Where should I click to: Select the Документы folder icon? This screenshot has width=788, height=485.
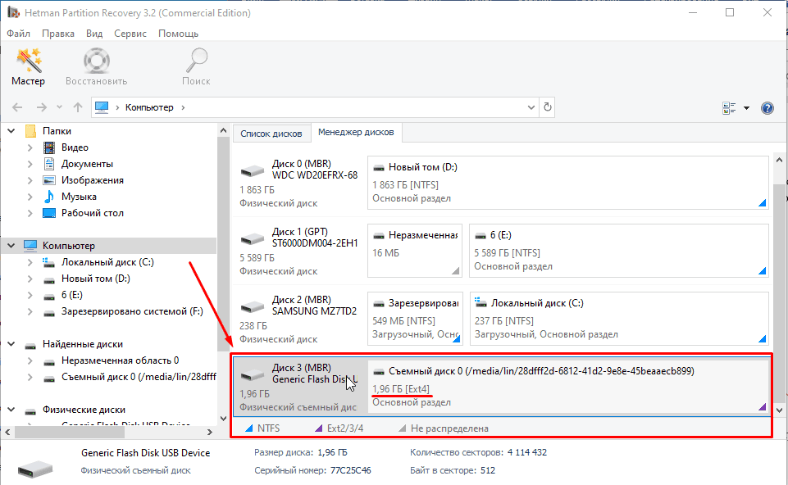(x=49, y=164)
